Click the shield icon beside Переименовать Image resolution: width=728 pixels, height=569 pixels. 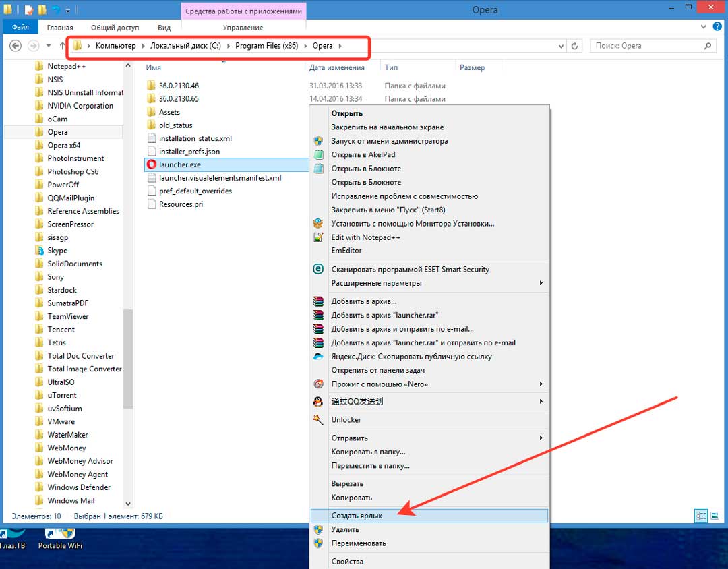318,543
